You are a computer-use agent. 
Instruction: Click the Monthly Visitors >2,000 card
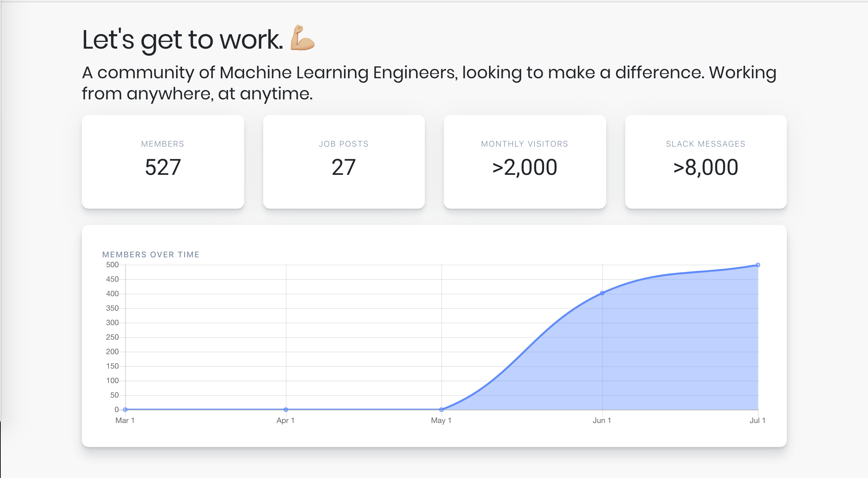click(x=525, y=162)
